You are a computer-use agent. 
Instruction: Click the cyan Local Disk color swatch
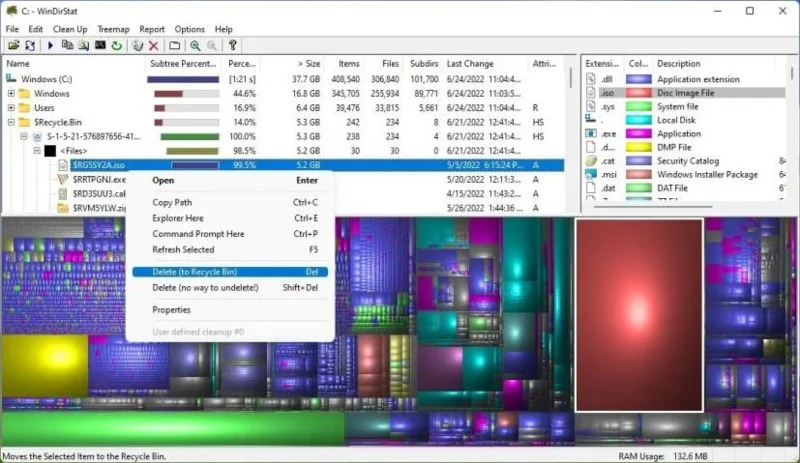click(x=639, y=120)
